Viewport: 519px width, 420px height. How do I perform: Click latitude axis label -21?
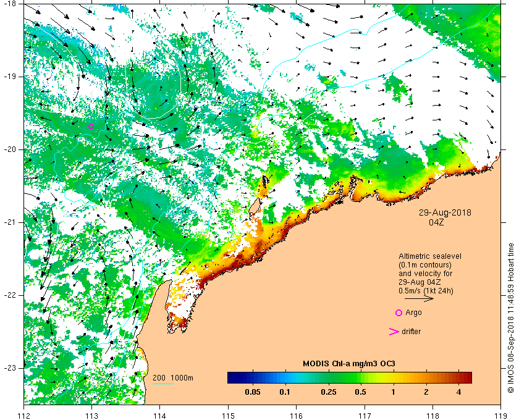pos(10,222)
